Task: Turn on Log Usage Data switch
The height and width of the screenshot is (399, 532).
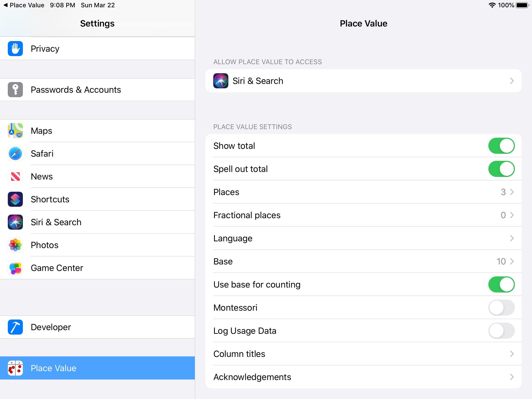Action: point(501,331)
